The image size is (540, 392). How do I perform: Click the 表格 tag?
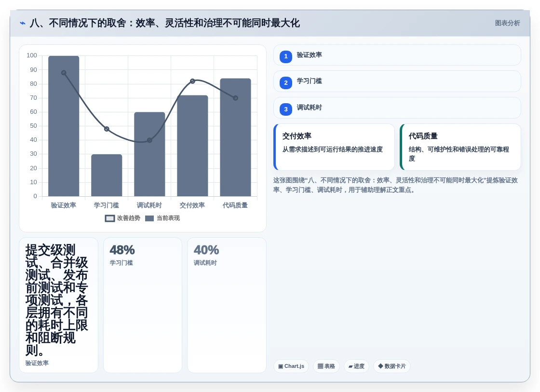click(x=326, y=366)
